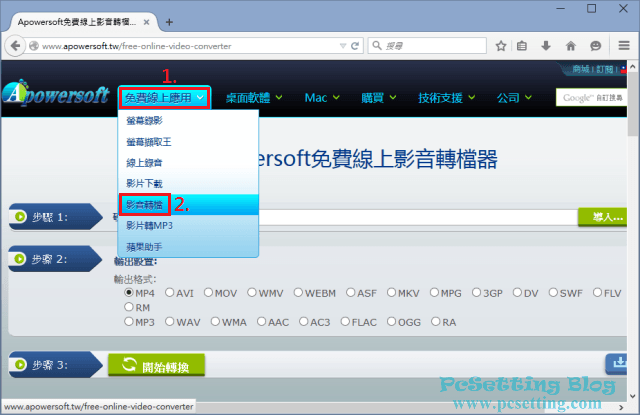Select WMV output format
Image resolution: width=640 pixels, height=415 pixels.
coord(252,293)
